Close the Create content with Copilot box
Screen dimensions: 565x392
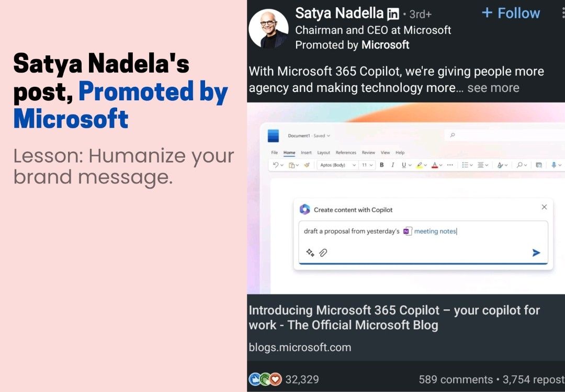544,207
